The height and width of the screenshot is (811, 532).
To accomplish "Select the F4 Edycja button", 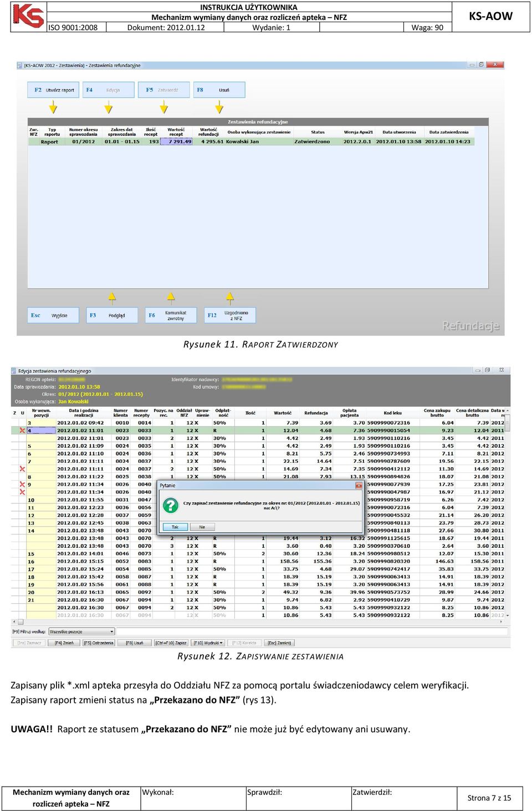I will [109, 90].
